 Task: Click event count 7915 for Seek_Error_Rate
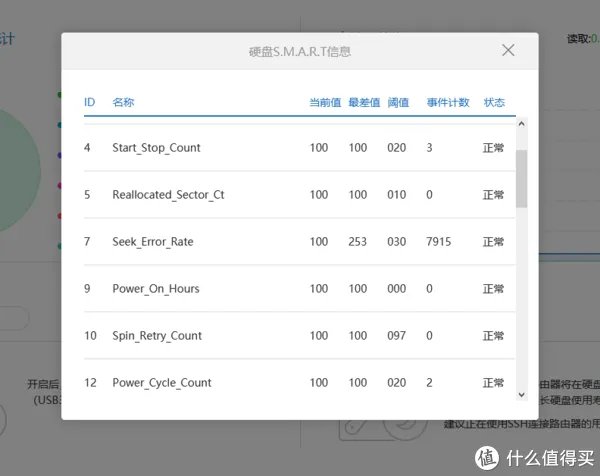pos(439,242)
